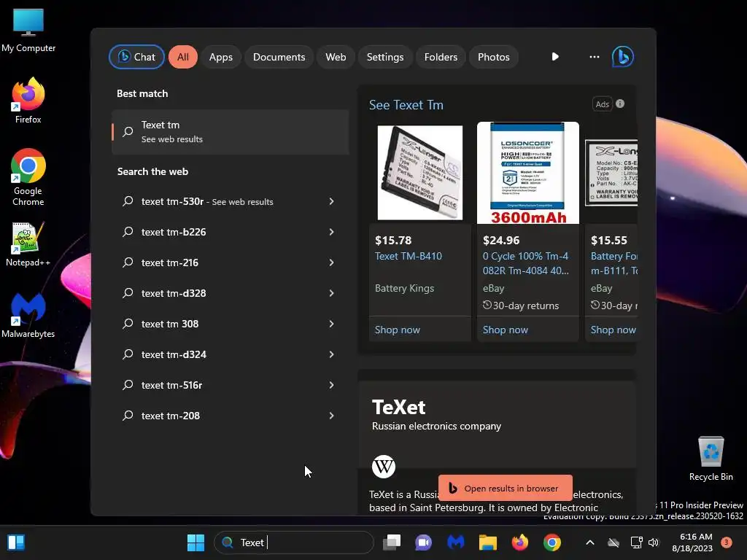
Task: Launch Google Chrome from the taskbar
Action: (551, 542)
